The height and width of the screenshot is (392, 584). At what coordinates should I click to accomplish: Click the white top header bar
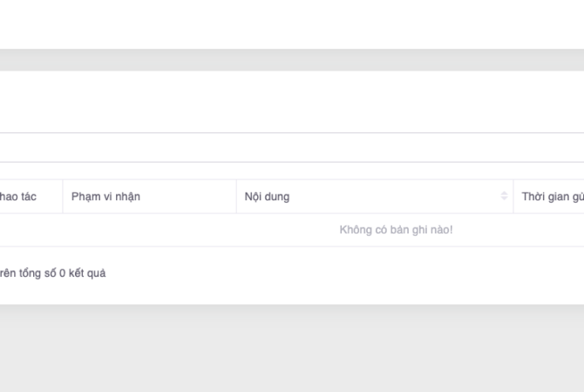click(x=292, y=24)
